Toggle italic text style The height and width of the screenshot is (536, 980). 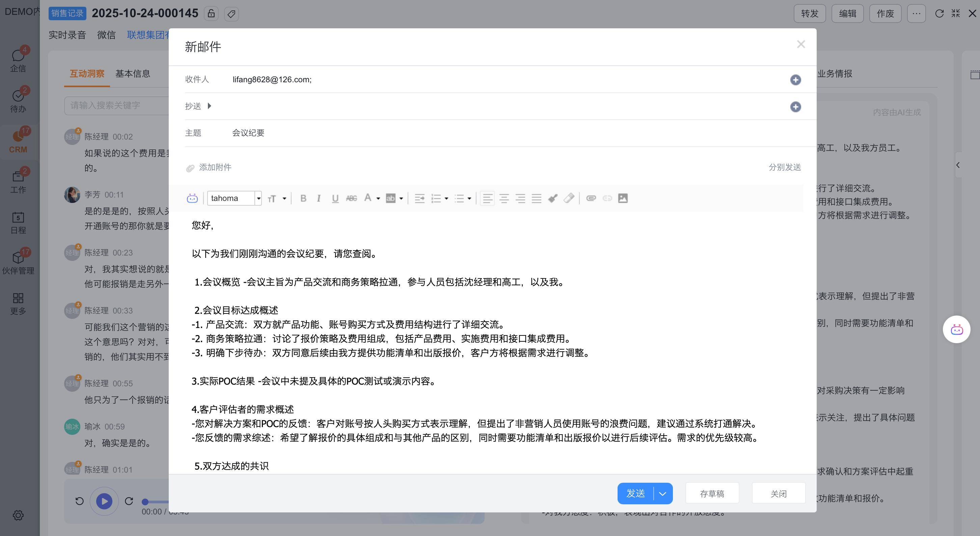tap(319, 198)
